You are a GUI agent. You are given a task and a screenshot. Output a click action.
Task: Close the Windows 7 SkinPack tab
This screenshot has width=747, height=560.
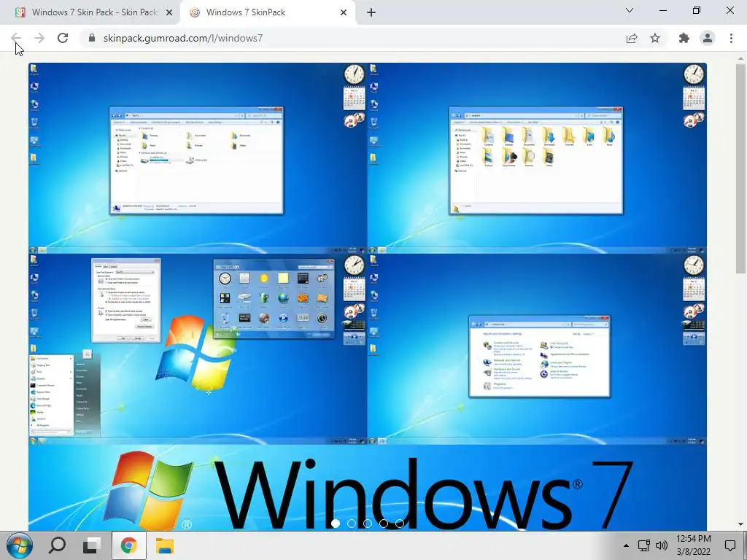click(x=344, y=12)
